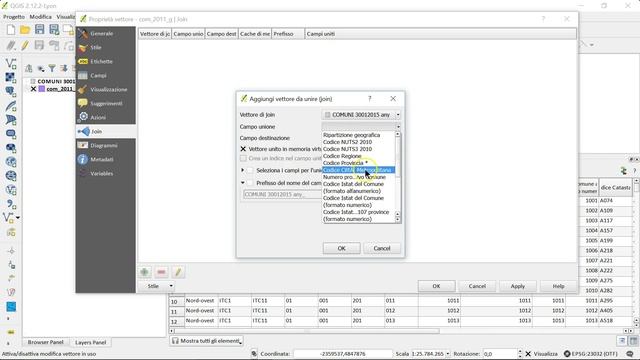Open Generale section in properties sidebar

pyautogui.click(x=106, y=33)
